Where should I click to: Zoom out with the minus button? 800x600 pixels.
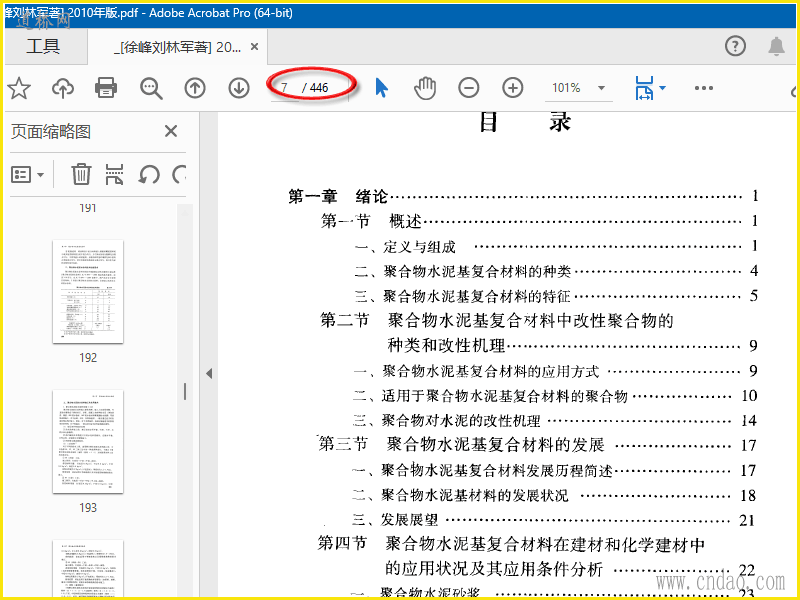(x=468, y=88)
